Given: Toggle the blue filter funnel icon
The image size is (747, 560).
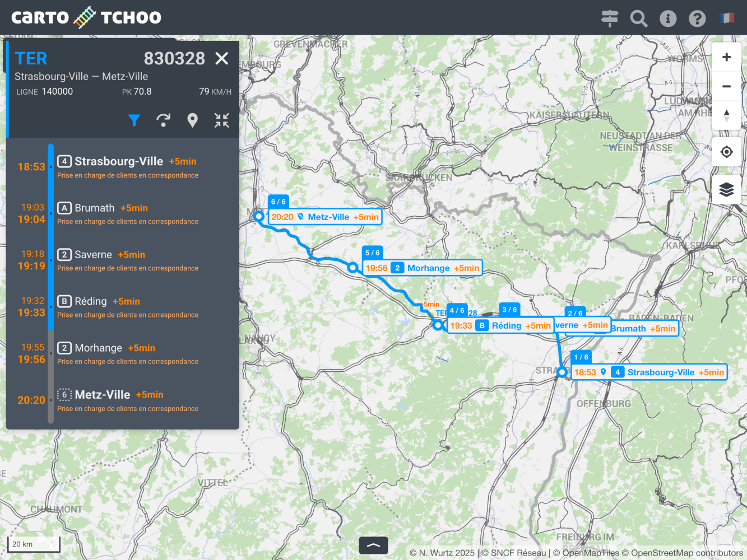Looking at the screenshot, I should point(134,120).
